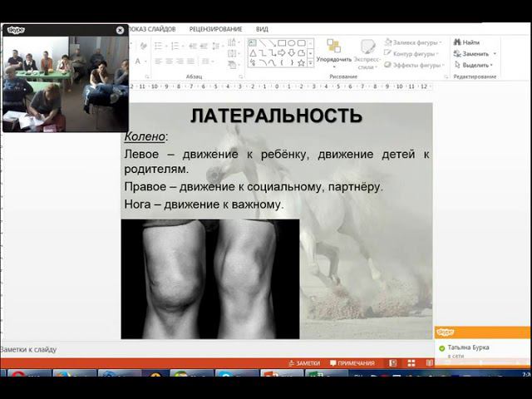The image size is (532, 399).
Task: Justify the paragraph text
Action: (190, 62)
